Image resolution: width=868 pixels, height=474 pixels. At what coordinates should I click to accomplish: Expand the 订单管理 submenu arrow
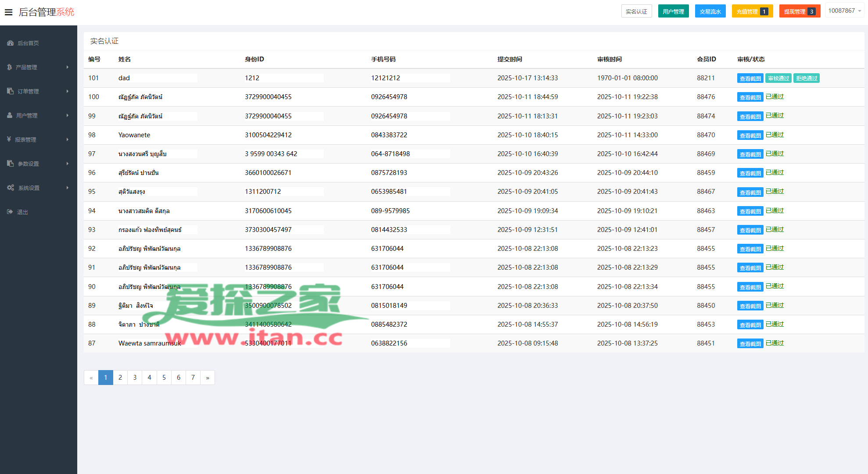pos(68,91)
